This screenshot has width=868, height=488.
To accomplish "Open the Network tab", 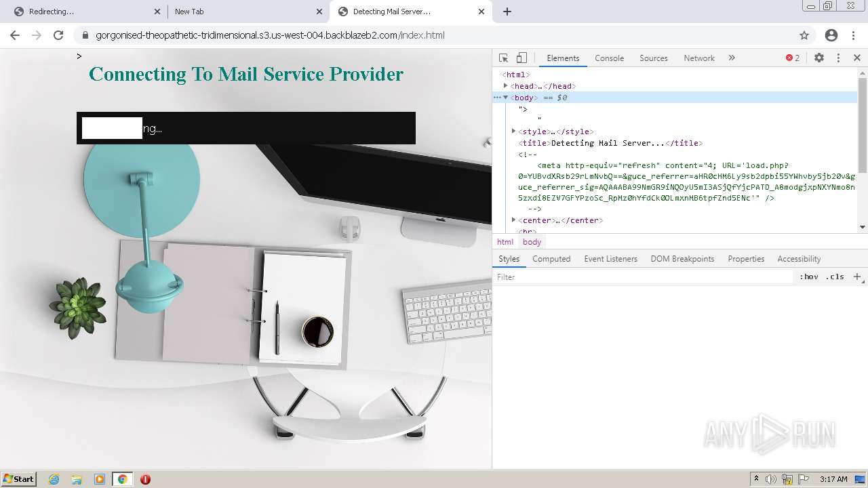I will click(699, 58).
